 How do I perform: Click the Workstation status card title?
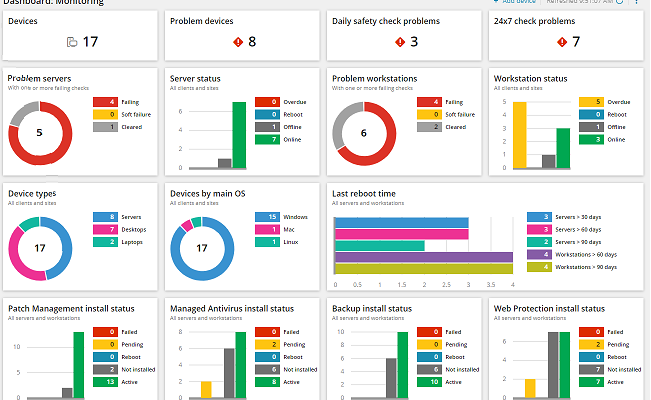click(x=531, y=79)
